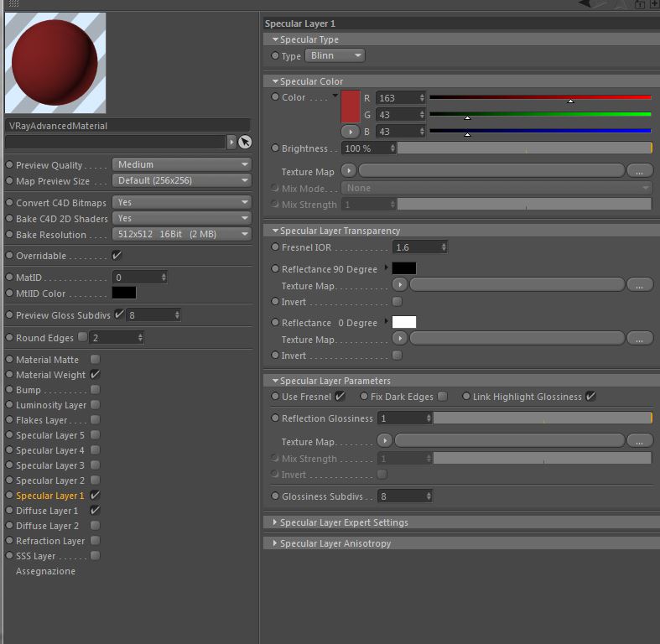660x644 pixels.
Task: Enable the Bump checkbox
Action: coord(96,389)
